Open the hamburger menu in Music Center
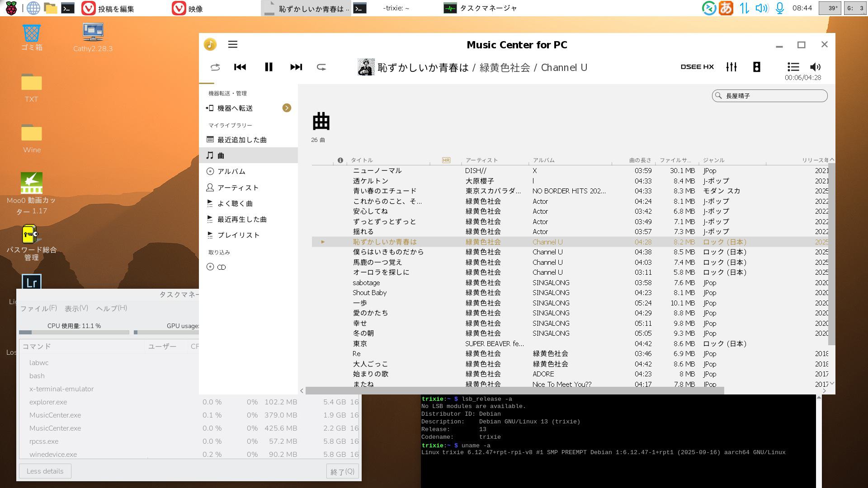The height and width of the screenshot is (488, 868). click(233, 44)
